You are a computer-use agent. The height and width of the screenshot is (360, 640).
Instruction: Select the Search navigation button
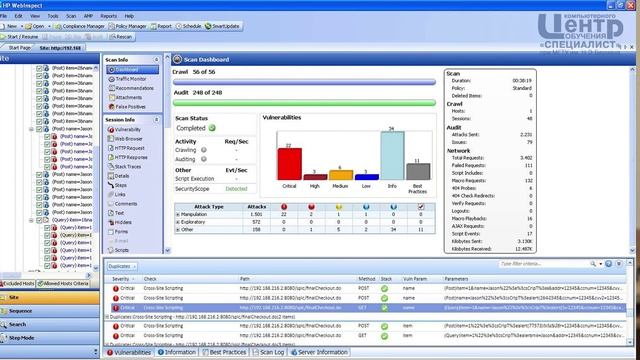pos(49,324)
